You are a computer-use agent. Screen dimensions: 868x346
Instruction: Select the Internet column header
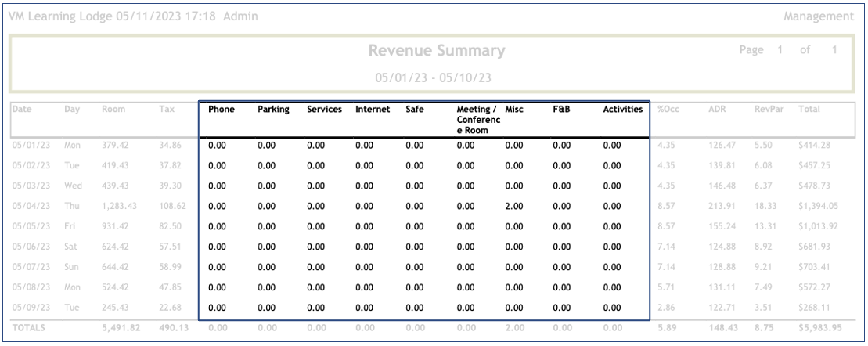point(373,110)
